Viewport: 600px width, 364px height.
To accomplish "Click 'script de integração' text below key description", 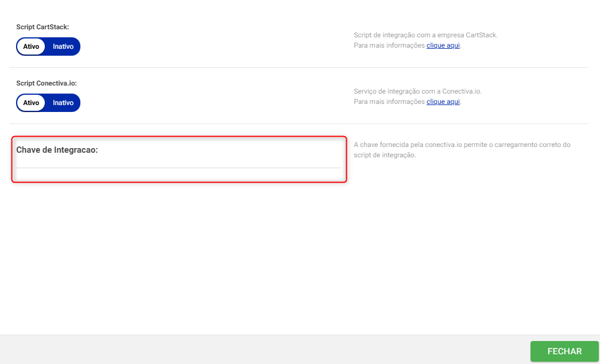I will click(384, 155).
